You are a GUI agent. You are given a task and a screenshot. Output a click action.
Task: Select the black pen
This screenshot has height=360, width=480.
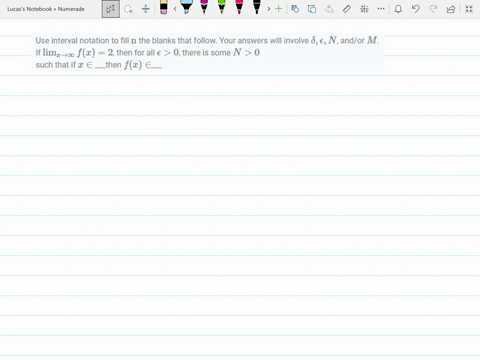pyautogui.click(x=257, y=7)
